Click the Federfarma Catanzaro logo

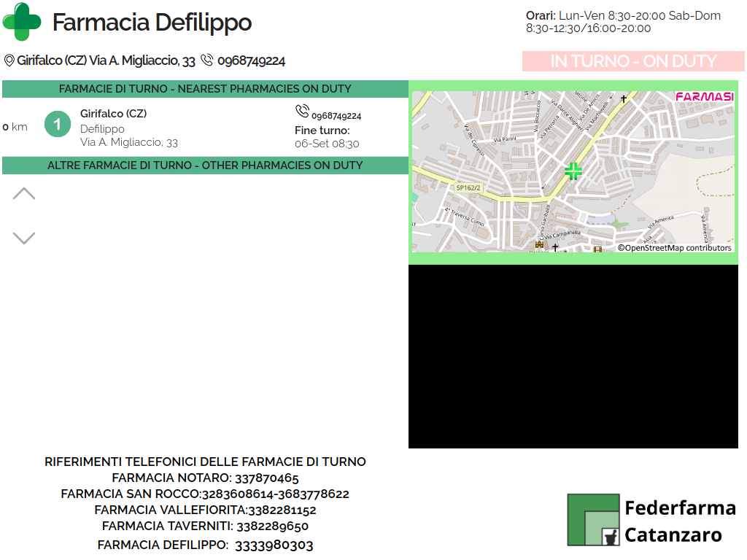click(651, 520)
